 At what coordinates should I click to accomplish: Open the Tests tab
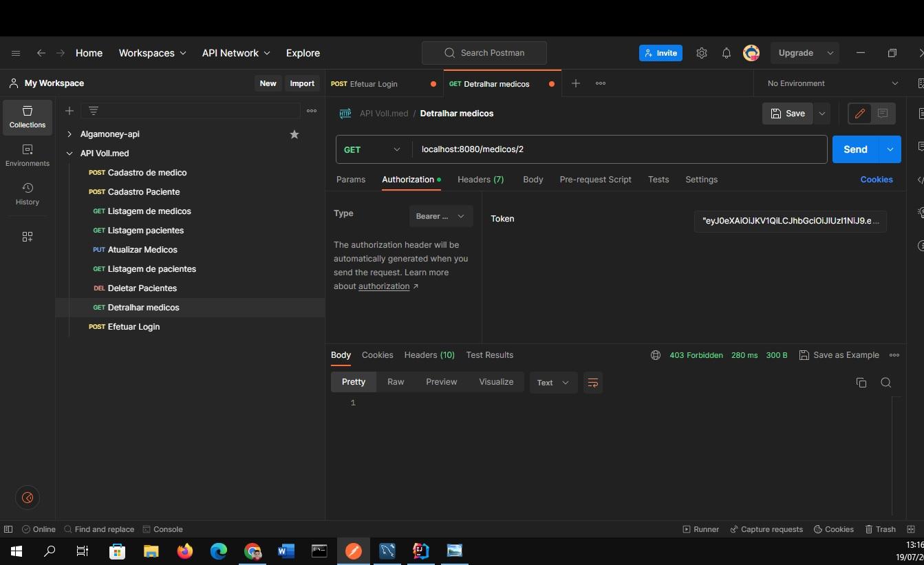(x=658, y=180)
